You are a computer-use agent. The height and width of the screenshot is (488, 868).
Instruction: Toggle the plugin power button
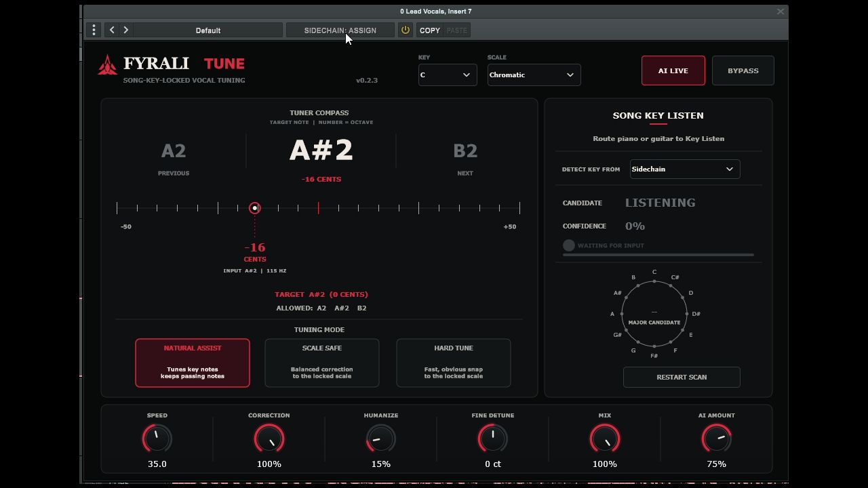[406, 30]
